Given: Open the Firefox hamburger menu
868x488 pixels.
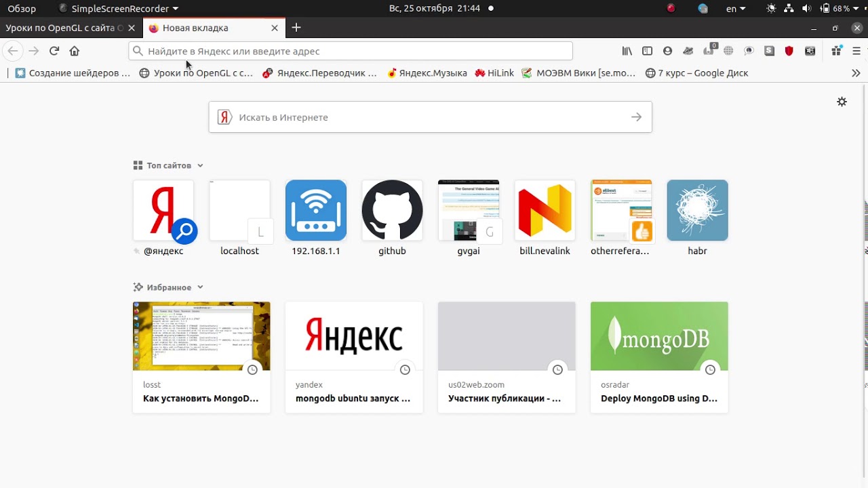Looking at the screenshot, I should (856, 51).
